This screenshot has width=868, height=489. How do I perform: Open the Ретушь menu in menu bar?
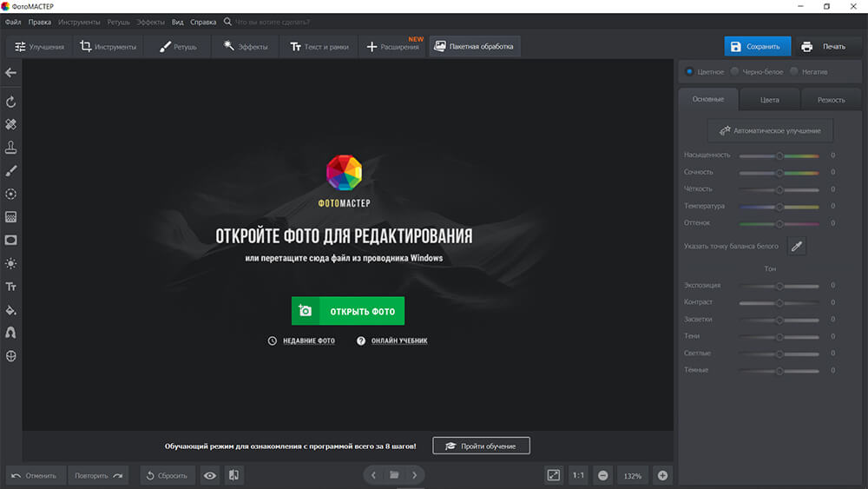tap(118, 23)
